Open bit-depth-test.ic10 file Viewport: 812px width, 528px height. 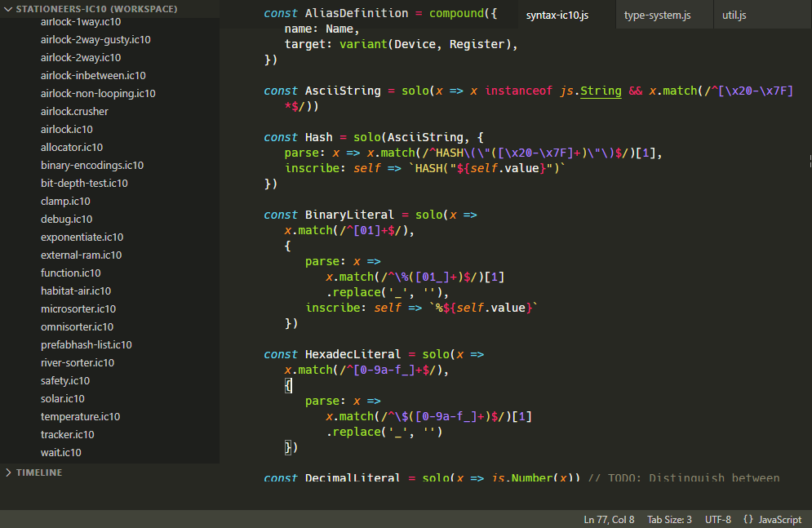84,184
